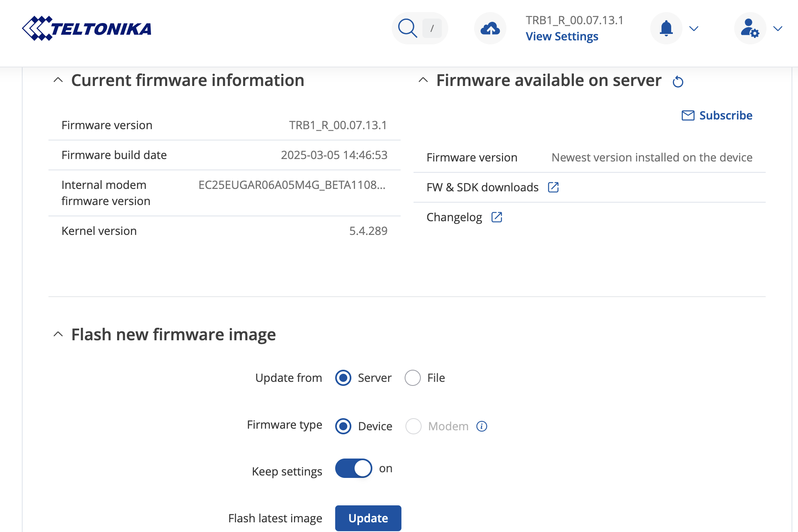Select Server as update source
This screenshot has height=532, width=798.
pyautogui.click(x=343, y=378)
